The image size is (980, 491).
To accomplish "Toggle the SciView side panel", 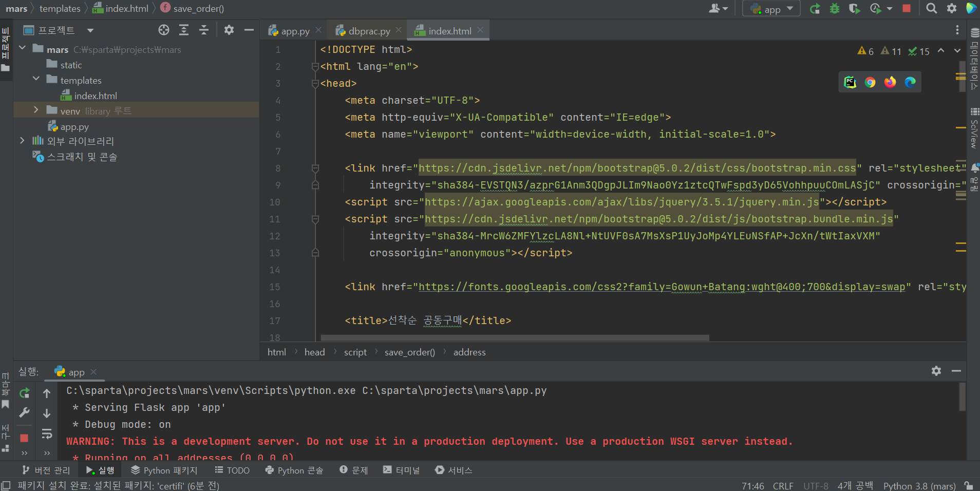I will 974,128.
